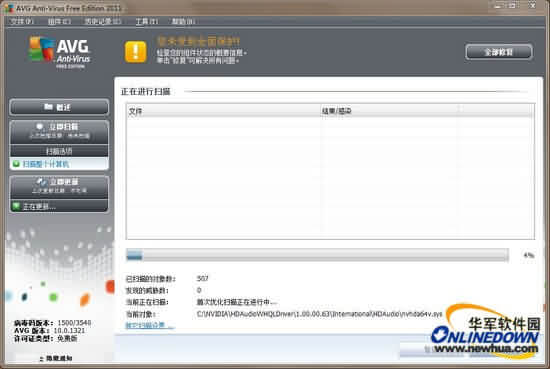
Task: Click the yellow exclamation warning icon
Action: click(x=136, y=52)
